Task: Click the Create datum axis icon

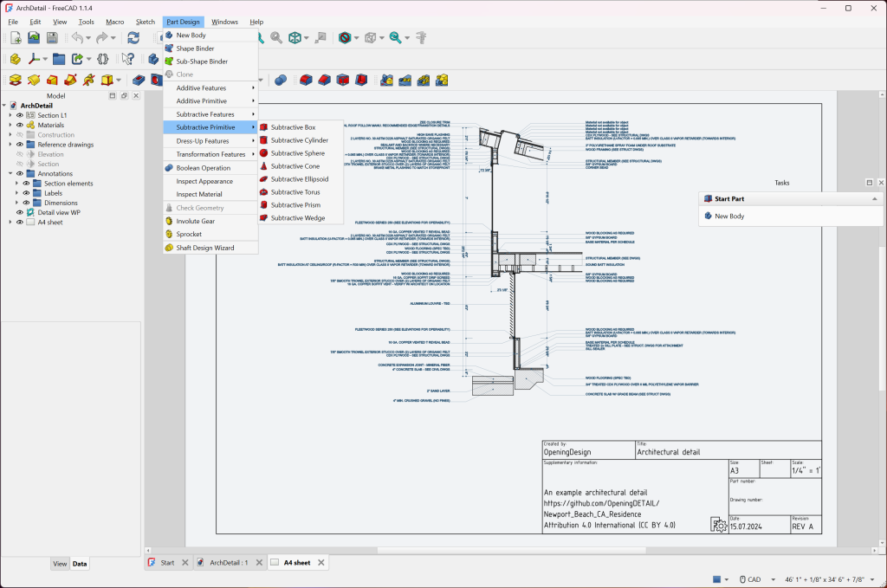Action: pos(35,59)
